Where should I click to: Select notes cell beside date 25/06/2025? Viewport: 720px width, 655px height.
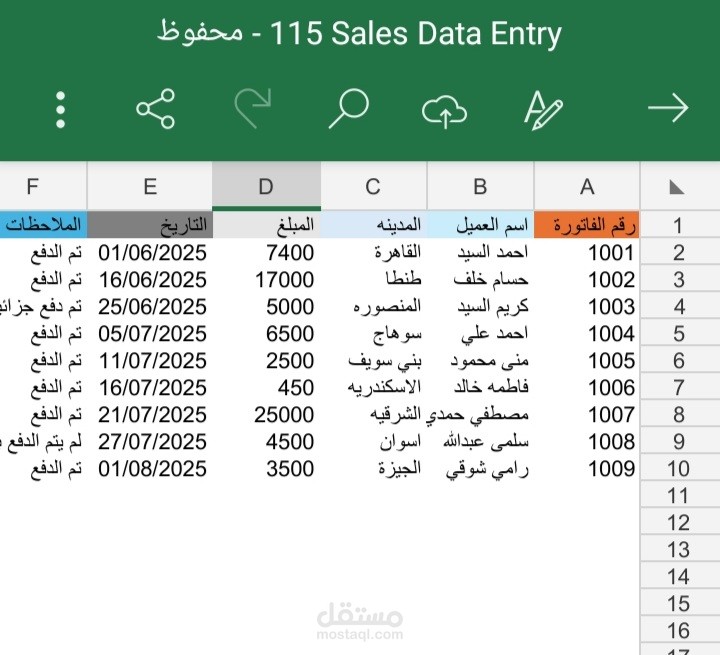43,306
